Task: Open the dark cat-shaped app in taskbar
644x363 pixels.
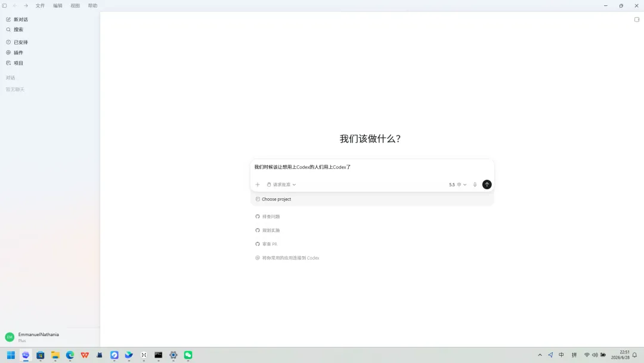Action: pyautogui.click(x=100, y=355)
